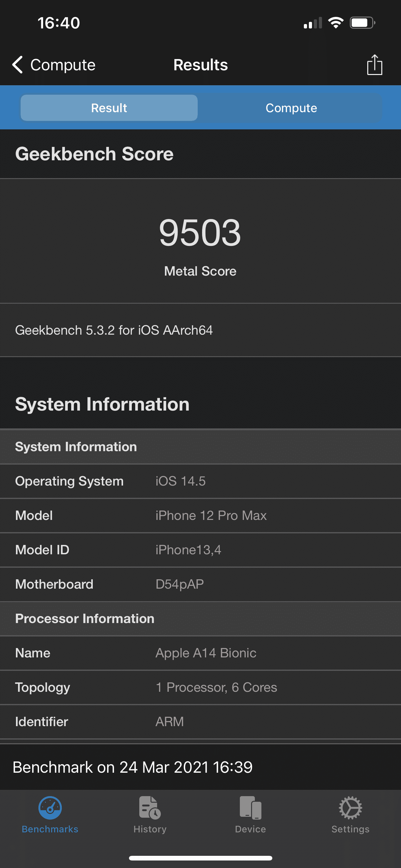Tap the Topology label
This screenshot has height=868, width=401.
pyautogui.click(x=42, y=687)
